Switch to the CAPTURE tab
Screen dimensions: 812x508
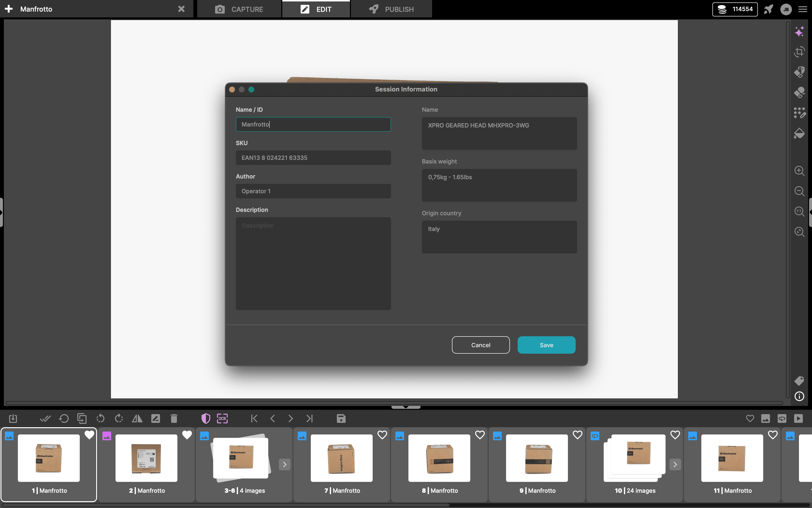tap(239, 9)
